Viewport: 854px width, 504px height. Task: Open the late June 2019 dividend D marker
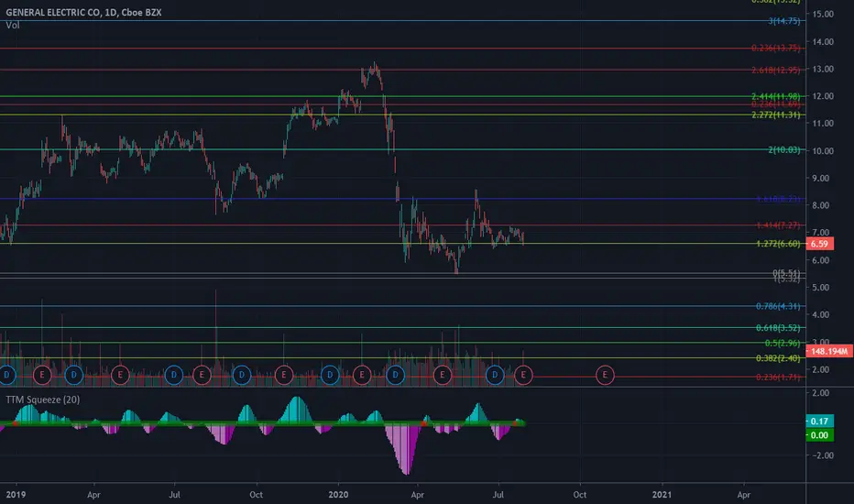pyautogui.click(x=174, y=375)
